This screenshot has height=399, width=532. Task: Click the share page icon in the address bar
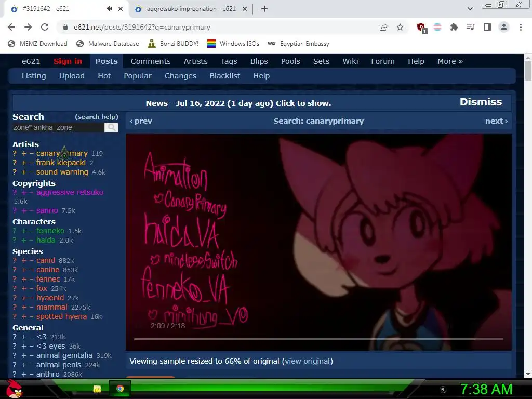click(383, 27)
